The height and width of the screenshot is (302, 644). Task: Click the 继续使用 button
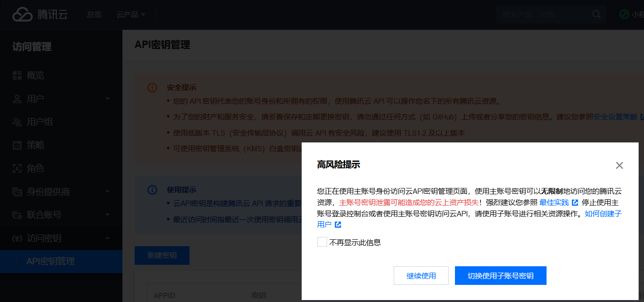421,276
